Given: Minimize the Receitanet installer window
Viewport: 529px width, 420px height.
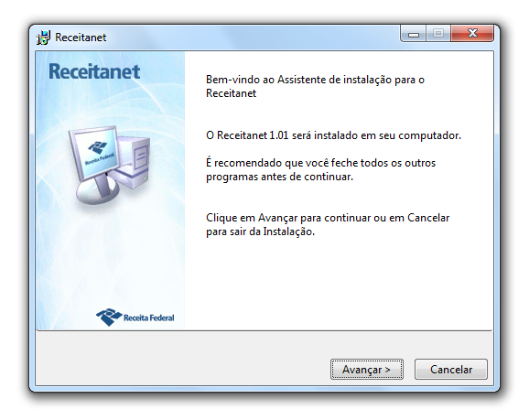Looking at the screenshot, I should point(414,33).
